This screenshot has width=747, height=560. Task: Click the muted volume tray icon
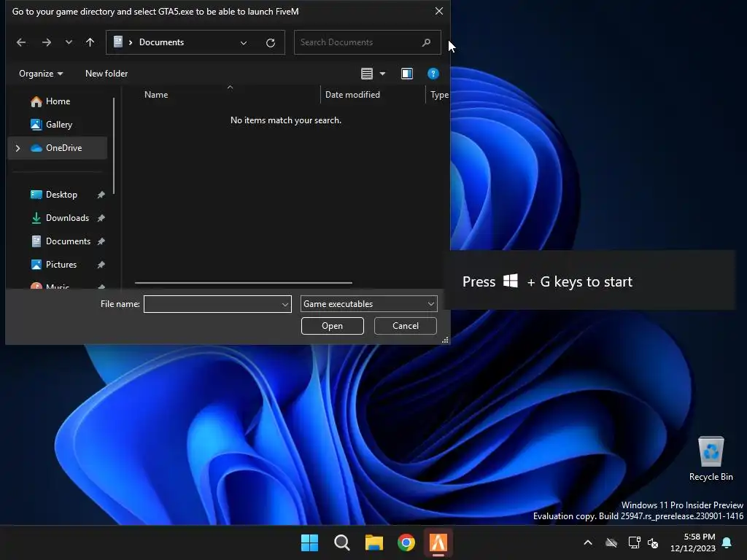(x=653, y=542)
